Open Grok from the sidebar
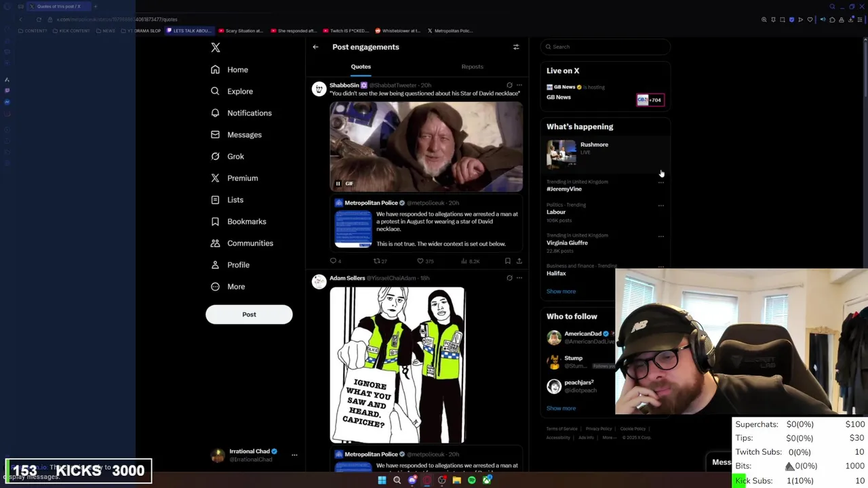The image size is (868, 488). click(x=228, y=157)
